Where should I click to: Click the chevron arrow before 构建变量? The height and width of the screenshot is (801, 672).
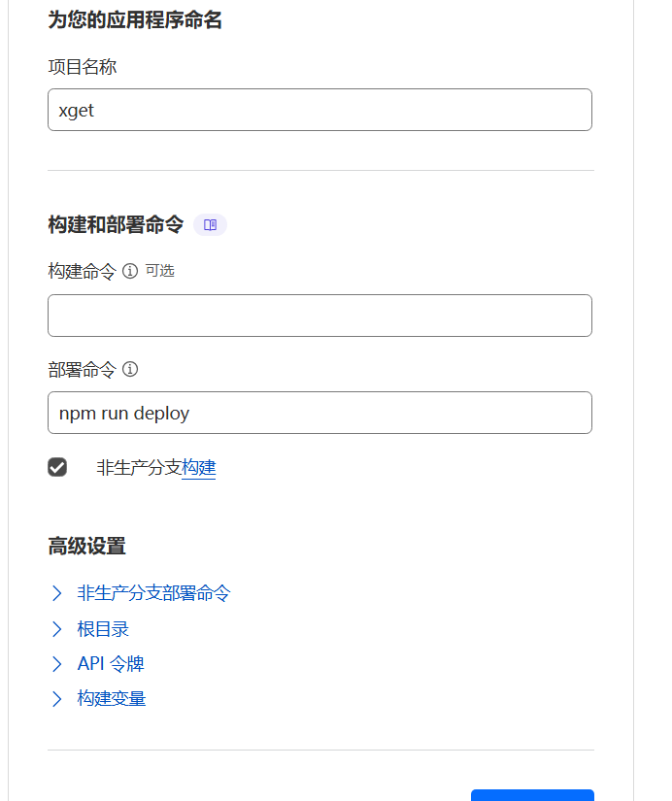pos(57,699)
